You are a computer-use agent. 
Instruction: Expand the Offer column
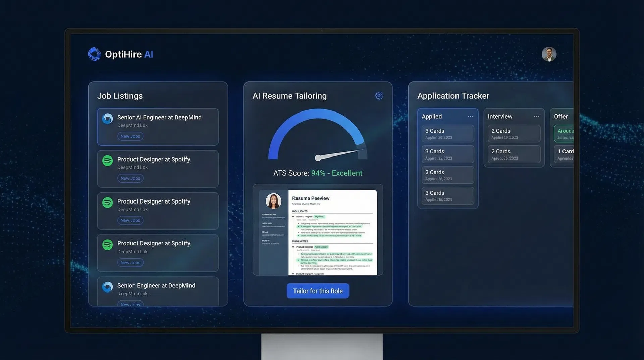coord(560,116)
